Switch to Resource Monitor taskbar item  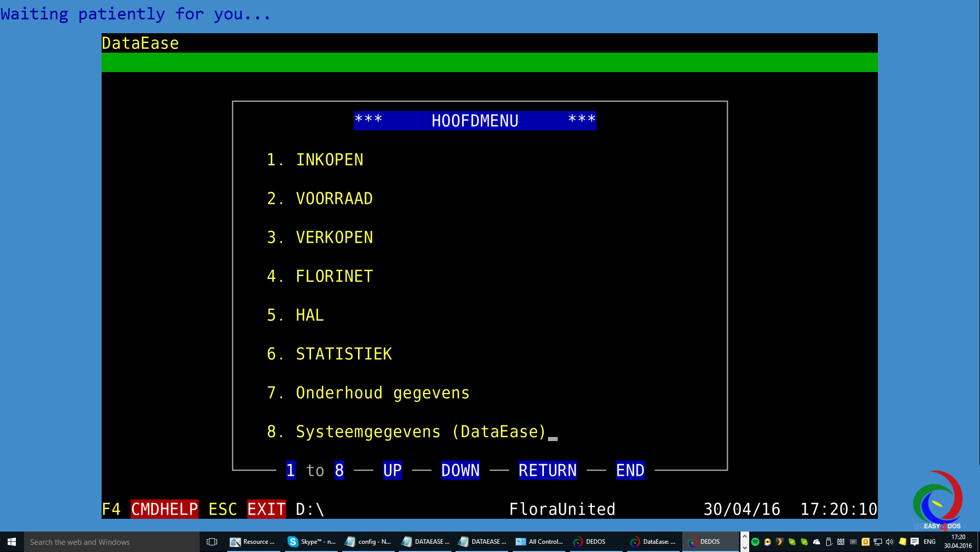click(254, 542)
